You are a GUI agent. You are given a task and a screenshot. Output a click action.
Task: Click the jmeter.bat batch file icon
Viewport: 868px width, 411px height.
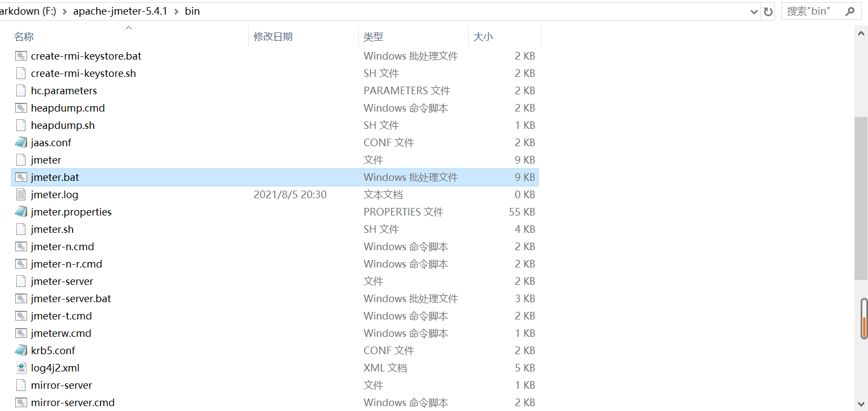coord(21,177)
